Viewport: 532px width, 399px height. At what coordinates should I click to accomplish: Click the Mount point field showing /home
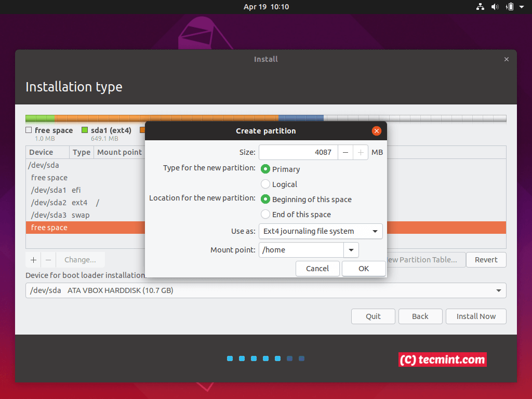pos(301,250)
